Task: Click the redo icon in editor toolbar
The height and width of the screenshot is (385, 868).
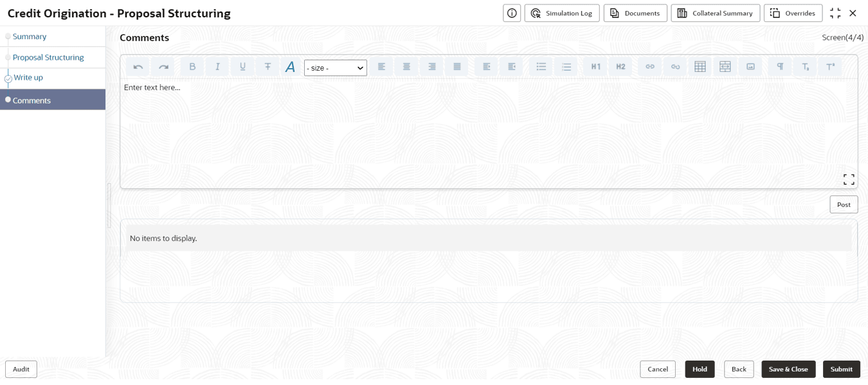Action: pyautogui.click(x=163, y=67)
